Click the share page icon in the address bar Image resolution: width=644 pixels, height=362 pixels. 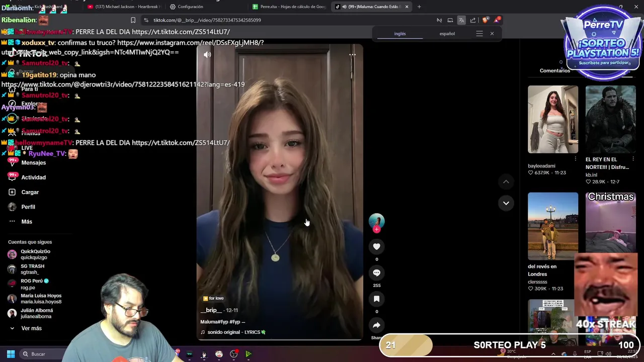point(473,20)
